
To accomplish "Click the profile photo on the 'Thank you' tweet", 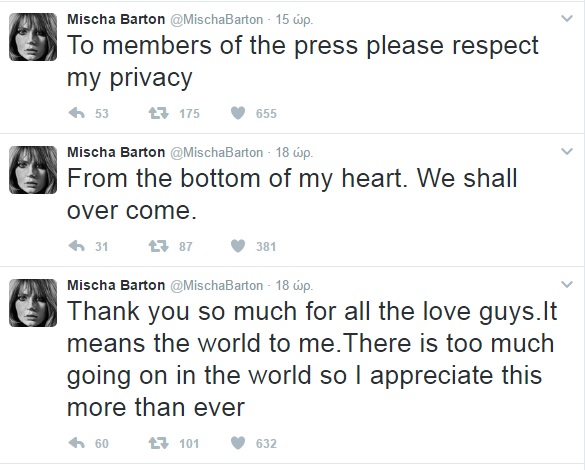I will click(33, 303).
